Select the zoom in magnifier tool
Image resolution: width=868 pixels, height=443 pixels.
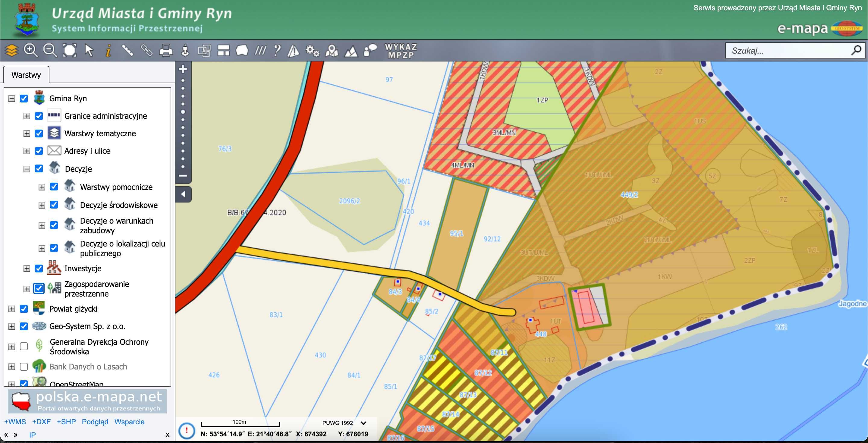pos(31,51)
